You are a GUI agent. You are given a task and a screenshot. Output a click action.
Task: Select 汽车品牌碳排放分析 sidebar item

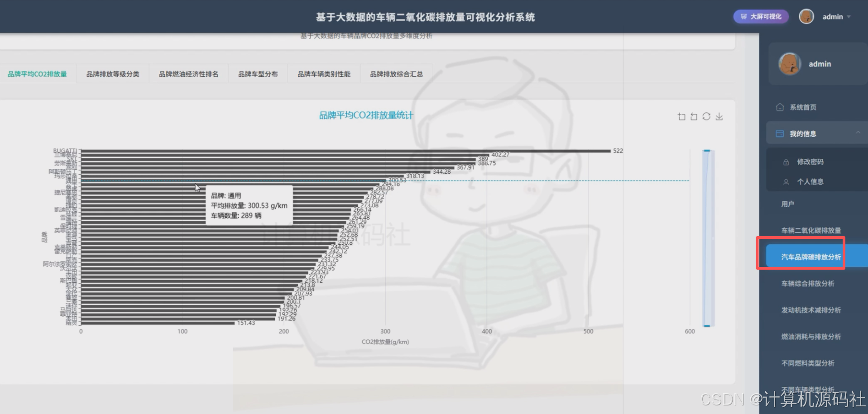[817, 257]
